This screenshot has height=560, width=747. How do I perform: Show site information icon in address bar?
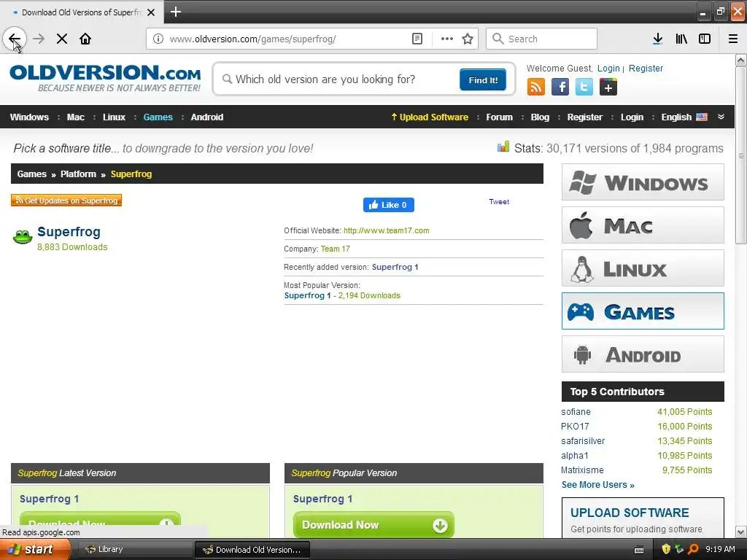coord(158,39)
